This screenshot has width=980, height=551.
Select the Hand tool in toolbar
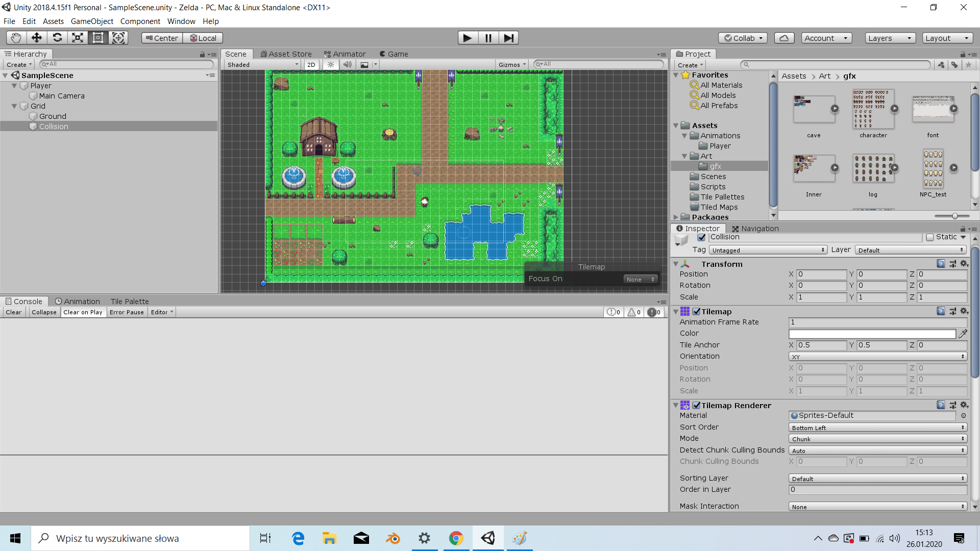[x=16, y=38]
